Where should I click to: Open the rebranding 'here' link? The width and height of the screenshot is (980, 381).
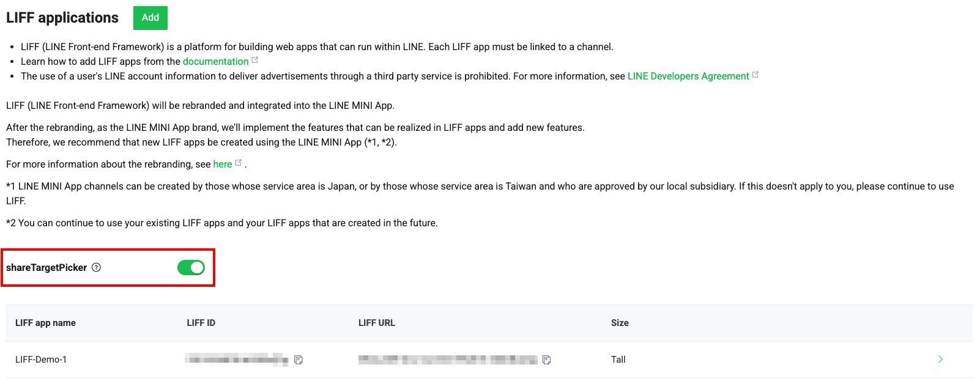pos(222,164)
